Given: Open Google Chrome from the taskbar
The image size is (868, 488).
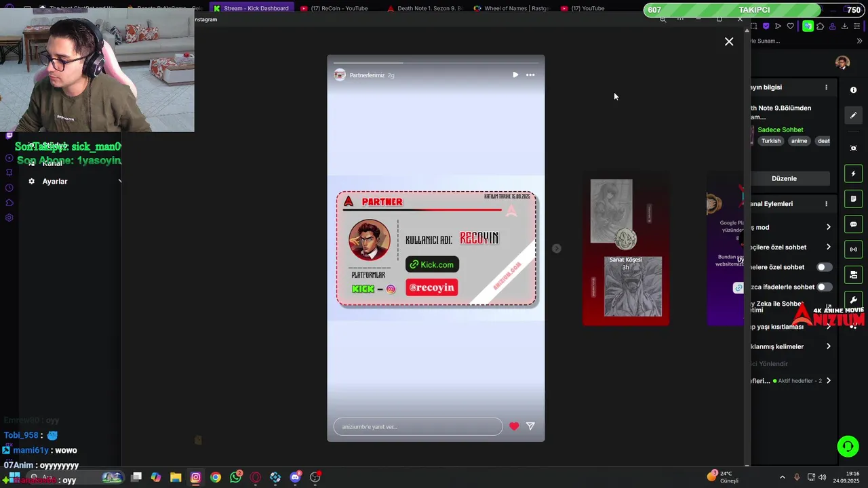Looking at the screenshot, I should pos(216,477).
